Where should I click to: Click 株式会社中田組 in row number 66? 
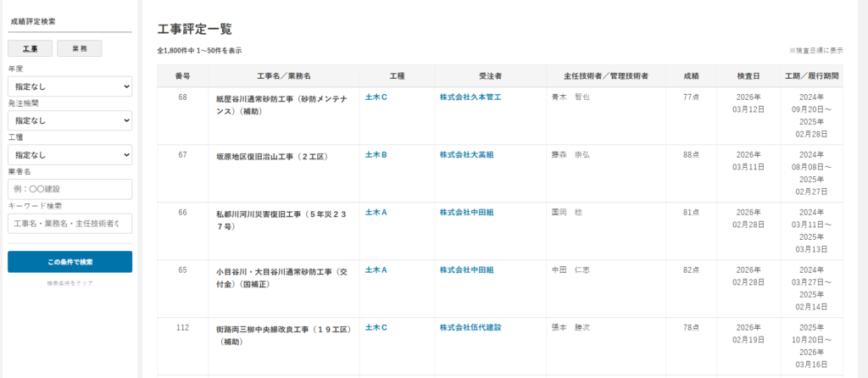click(466, 213)
